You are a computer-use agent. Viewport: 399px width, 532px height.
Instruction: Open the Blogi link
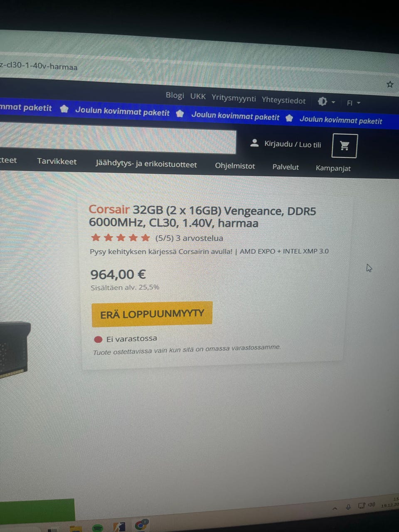pyautogui.click(x=175, y=95)
